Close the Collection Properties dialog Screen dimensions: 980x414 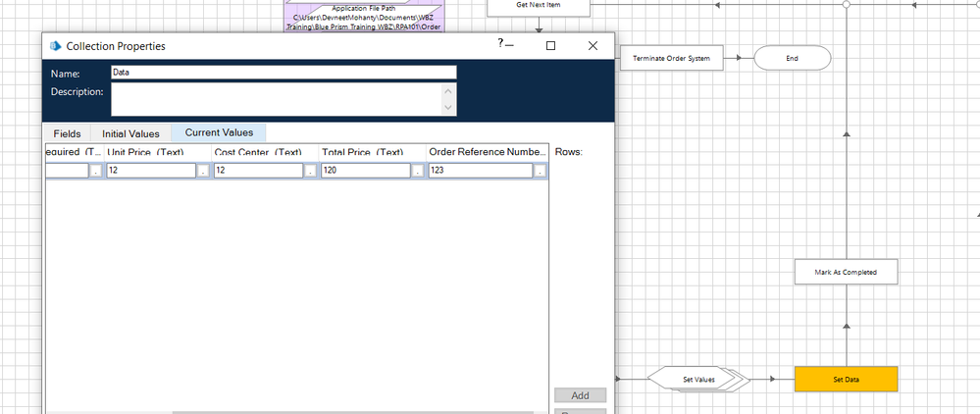(x=593, y=46)
